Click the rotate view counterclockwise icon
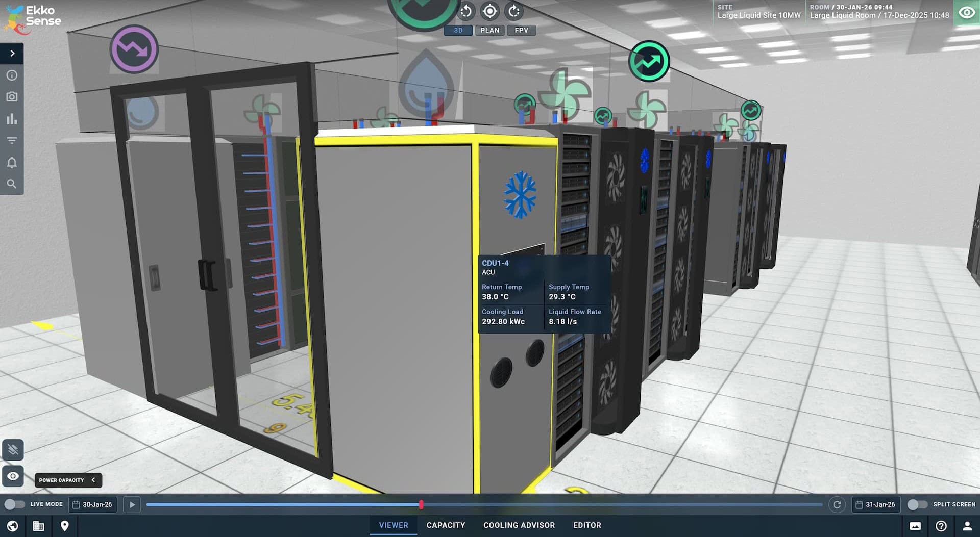This screenshot has height=537, width=980. pos(465,11)
